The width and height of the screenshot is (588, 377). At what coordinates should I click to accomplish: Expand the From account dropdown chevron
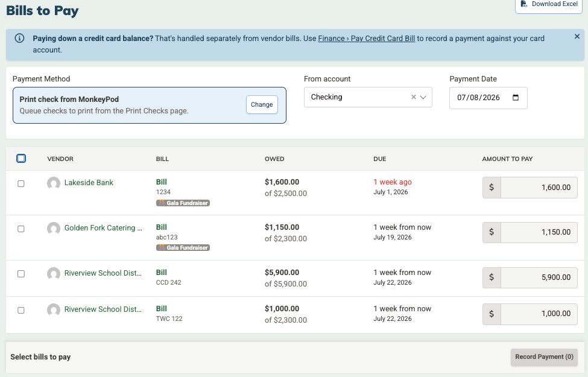(423, 97)
